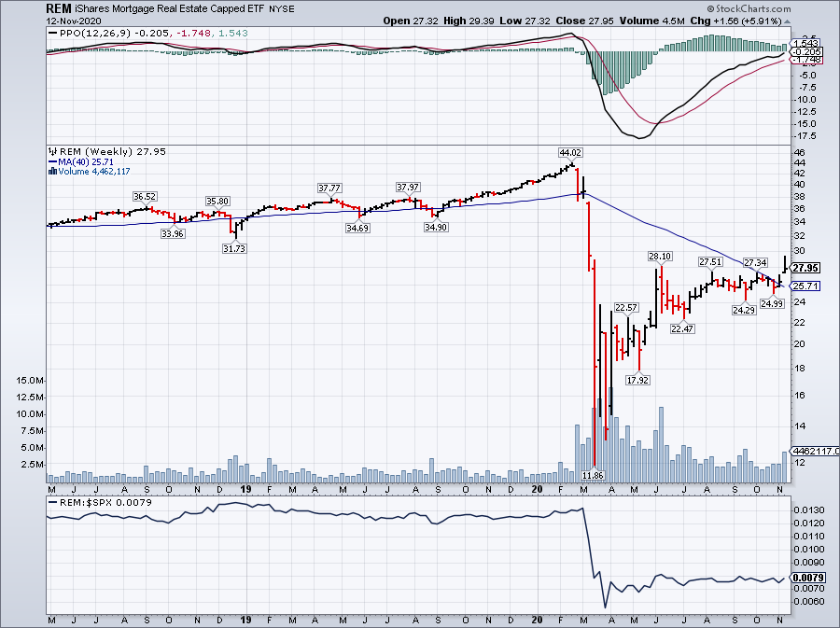Click the Open 27.32 value
The image size is (840, 628).
pos(411,21)
